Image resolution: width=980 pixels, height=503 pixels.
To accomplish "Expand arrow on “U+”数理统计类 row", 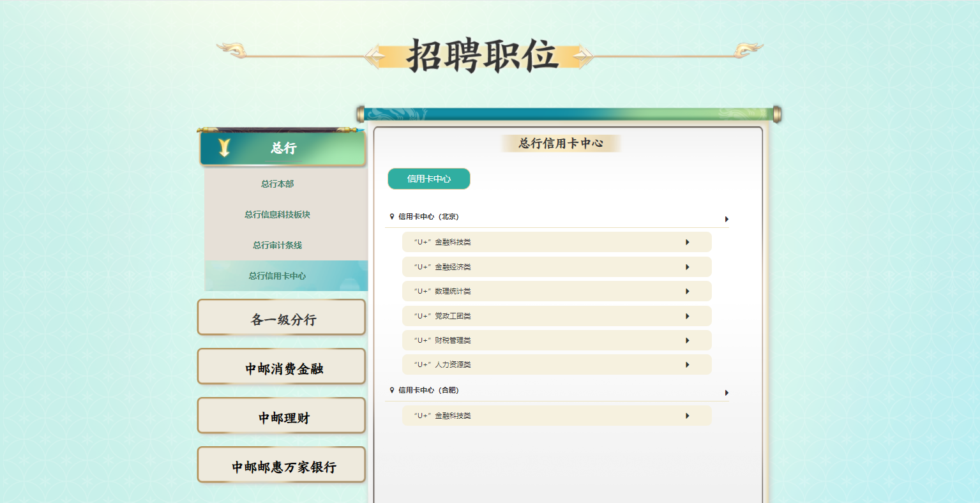I will (x=688, y=291).
